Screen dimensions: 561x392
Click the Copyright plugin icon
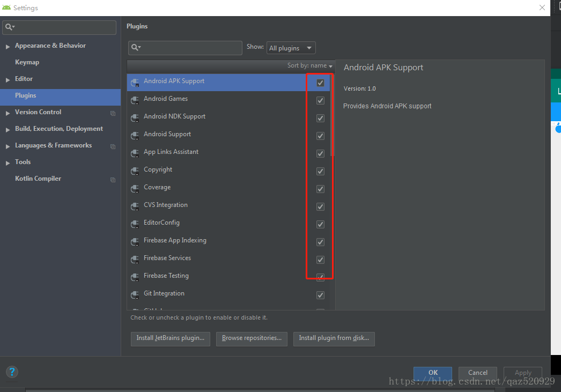coord(135,171)
